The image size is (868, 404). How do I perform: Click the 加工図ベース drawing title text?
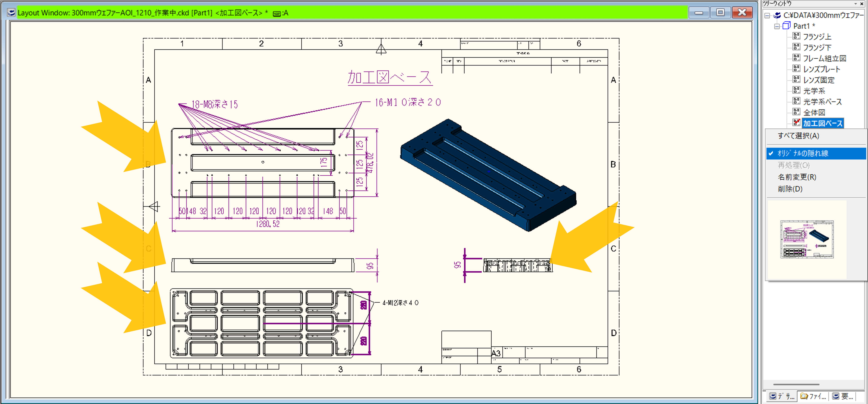pos(390,77)
